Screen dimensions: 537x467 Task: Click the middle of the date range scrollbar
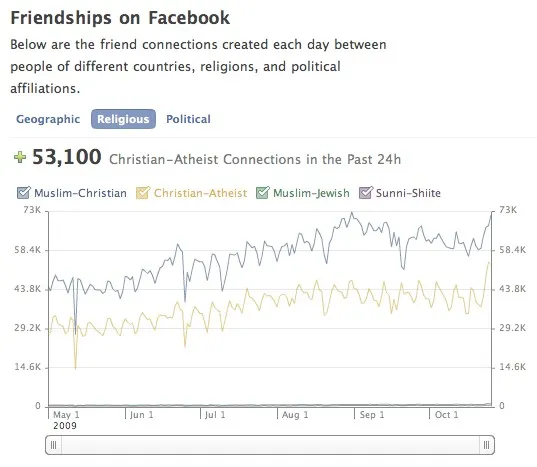point(270,445)
